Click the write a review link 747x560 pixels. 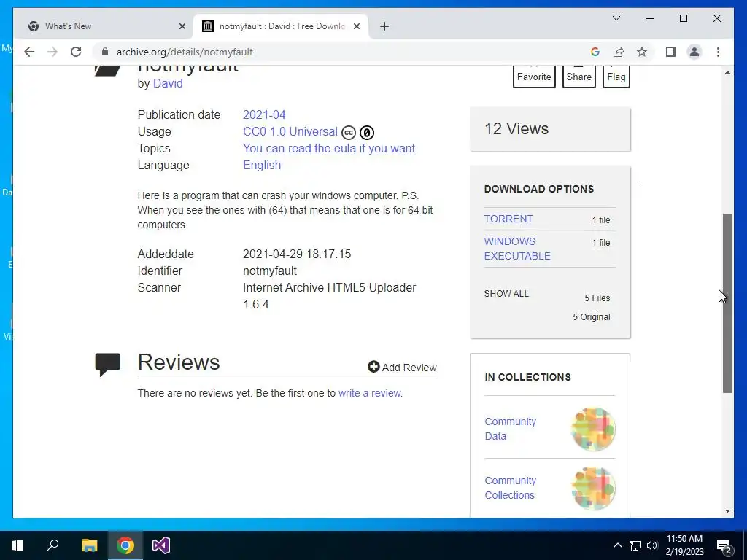point(370,393)
